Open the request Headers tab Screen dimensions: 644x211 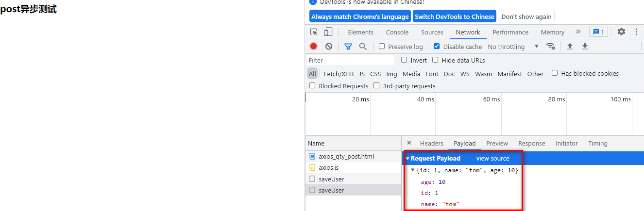[x=431, y=143]
